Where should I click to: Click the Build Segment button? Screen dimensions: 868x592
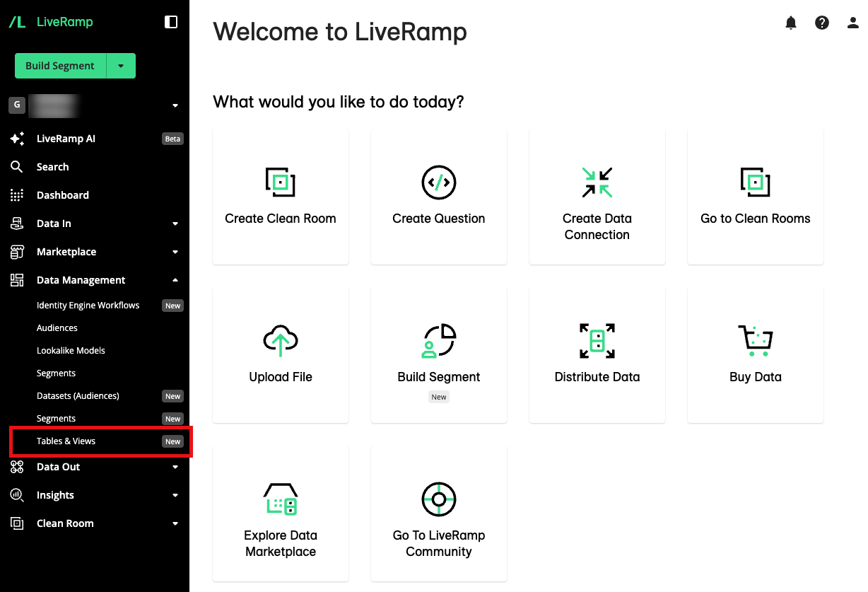click(60, 65)
